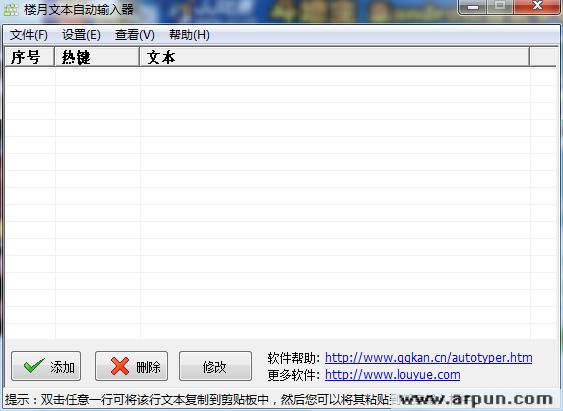Click the empty header area right of 文本
The height and width of the screenshot is (411, 563).
pos(543,57)
